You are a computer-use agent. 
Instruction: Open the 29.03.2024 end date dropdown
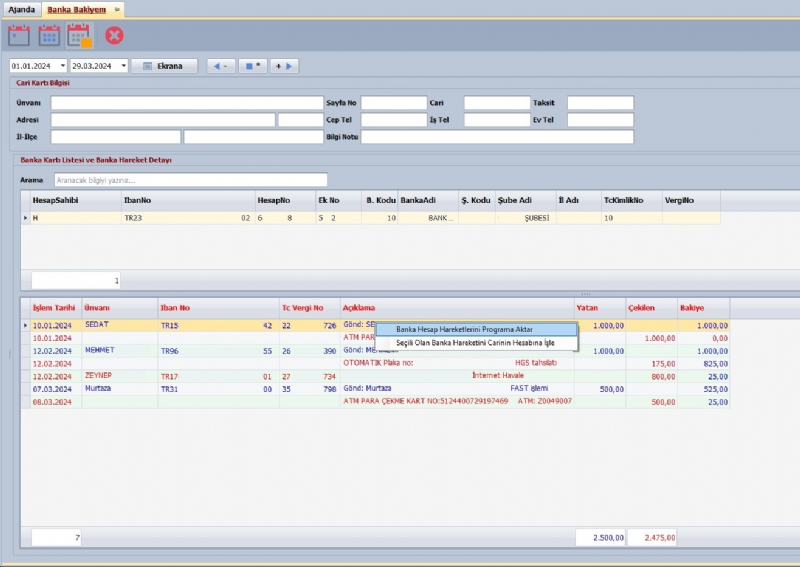pos(123,66)
